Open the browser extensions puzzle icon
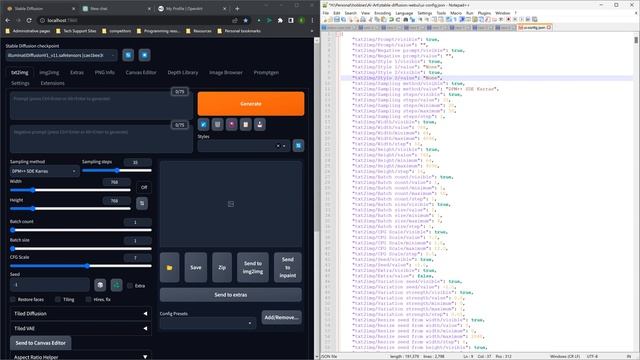Screen dimensions: 640x360 (x=280, y=20)
